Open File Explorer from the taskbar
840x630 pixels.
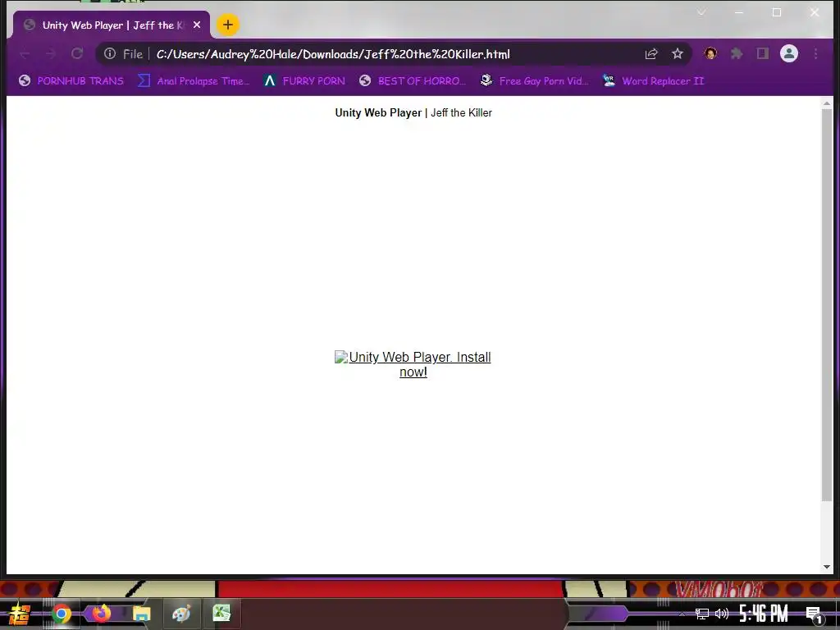pos(141,614)
